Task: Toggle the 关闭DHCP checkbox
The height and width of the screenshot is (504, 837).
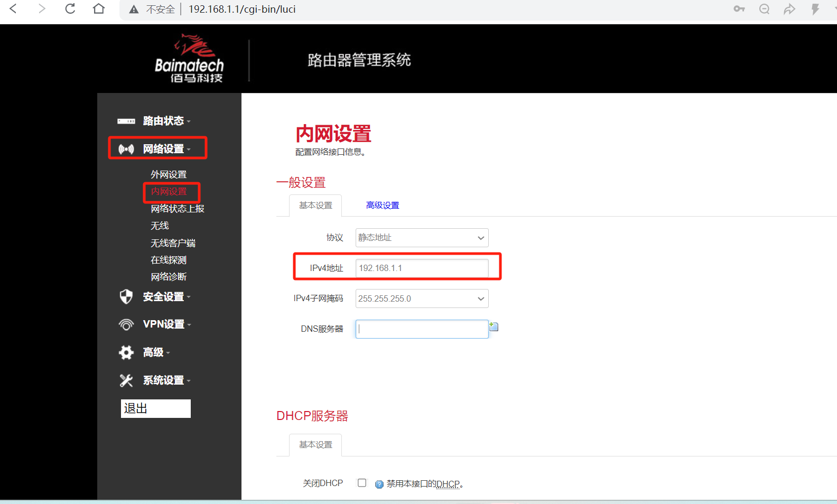Action: 362,483
